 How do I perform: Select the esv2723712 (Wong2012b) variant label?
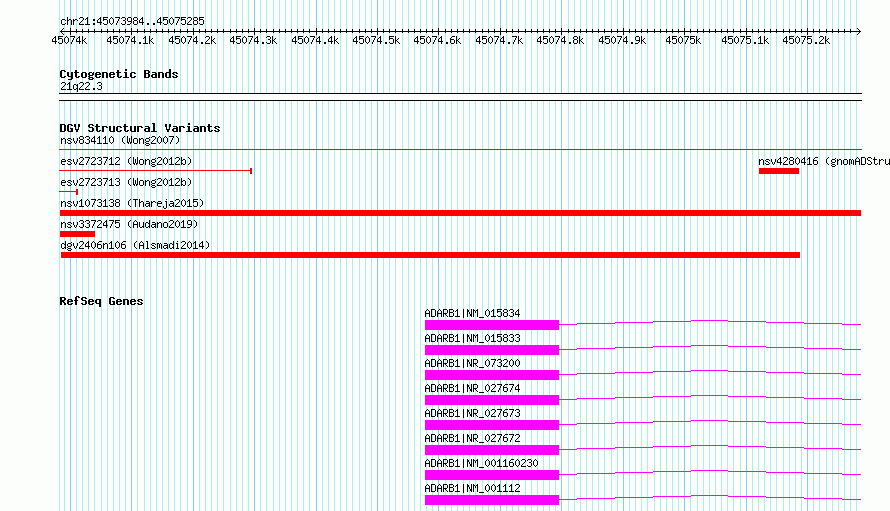(126, 161)
